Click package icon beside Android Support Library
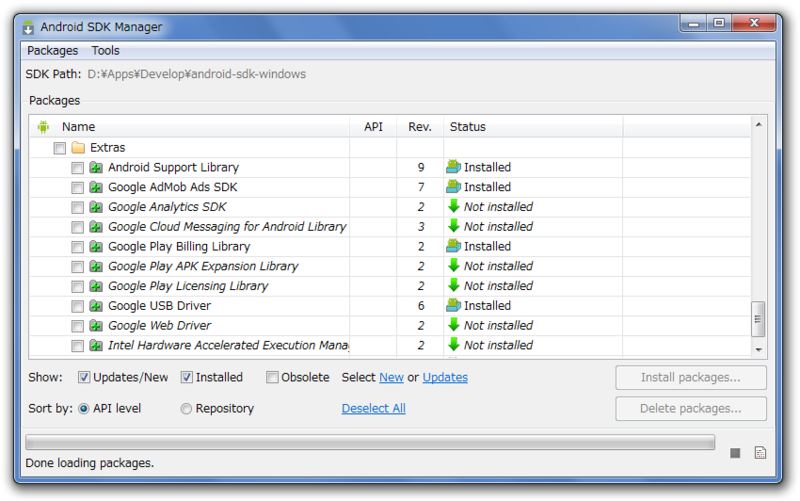Image resolution: width=800 pixels, height=501 pixels. (96, 167)
